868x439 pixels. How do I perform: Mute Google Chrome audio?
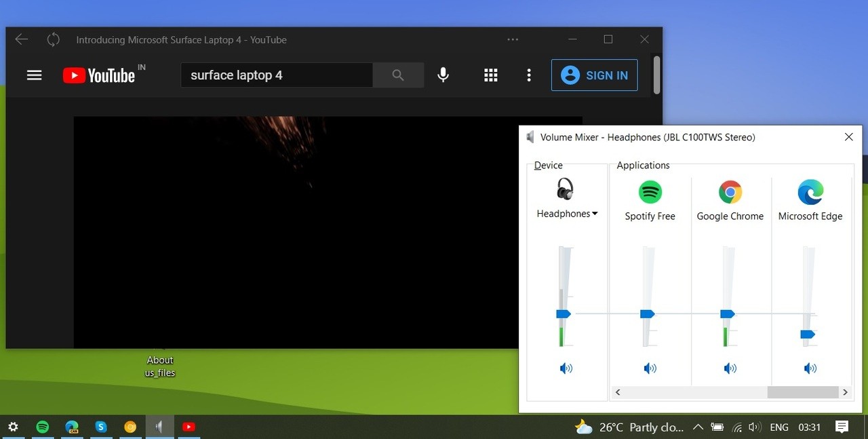click(x=730, y=368)
